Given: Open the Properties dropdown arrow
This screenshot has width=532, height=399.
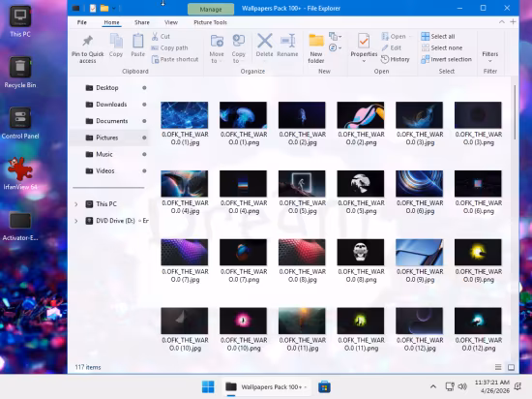Looking at the screenshot, I should 364,61.
